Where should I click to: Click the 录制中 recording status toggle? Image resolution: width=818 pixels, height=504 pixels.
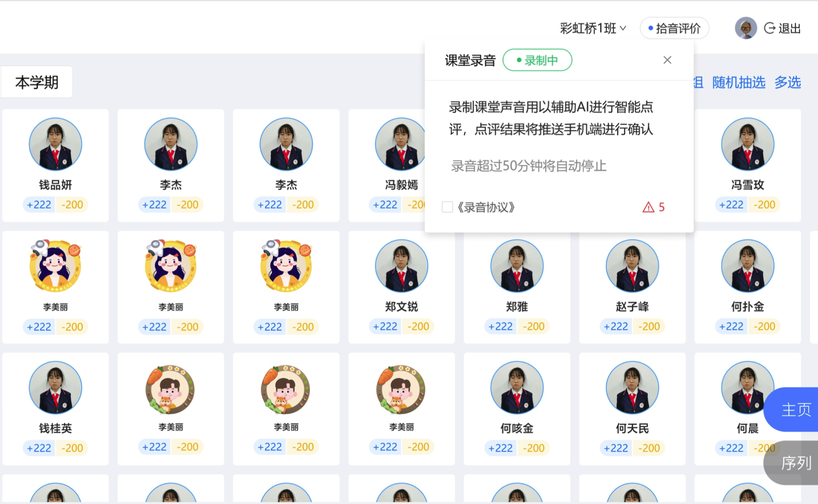coord(538,60)
